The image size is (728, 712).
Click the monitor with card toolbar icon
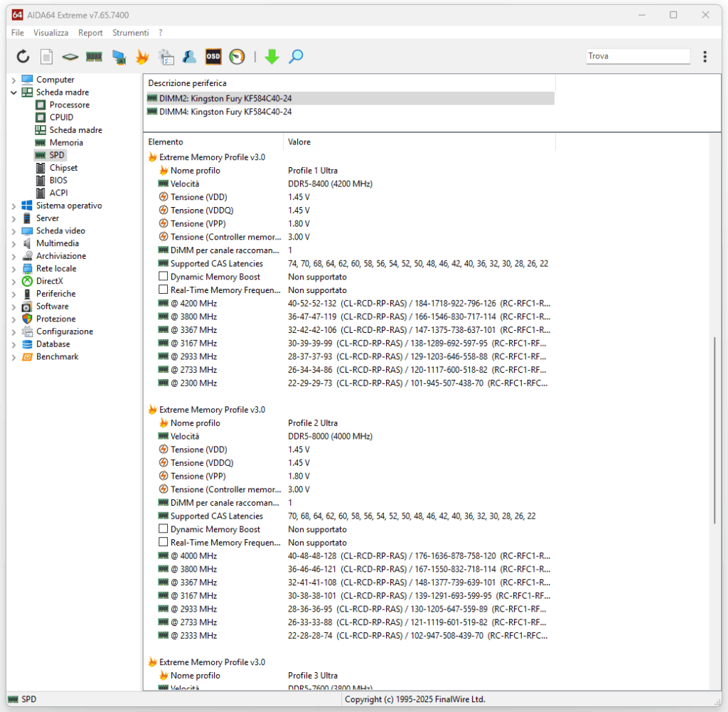(x=119, y=57)
